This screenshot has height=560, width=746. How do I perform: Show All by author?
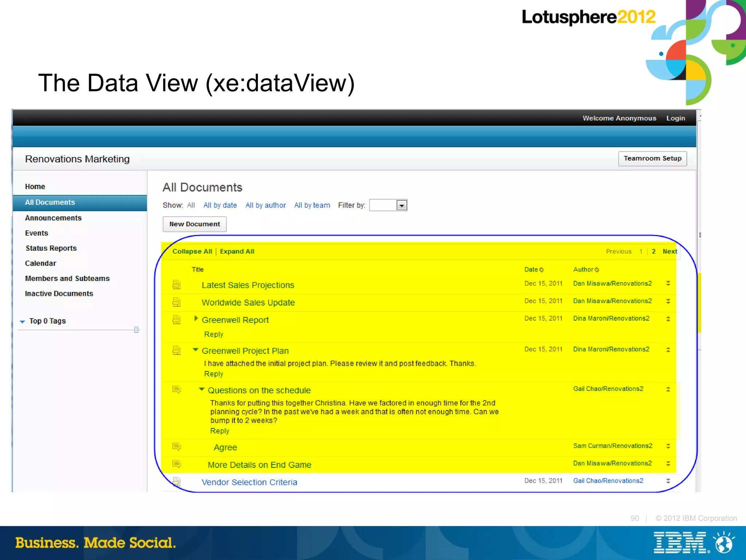click(266, 205)
